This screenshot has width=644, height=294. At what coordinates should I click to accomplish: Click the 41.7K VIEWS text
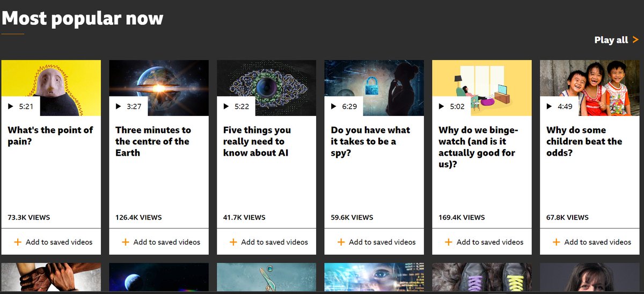pos(244,217)
